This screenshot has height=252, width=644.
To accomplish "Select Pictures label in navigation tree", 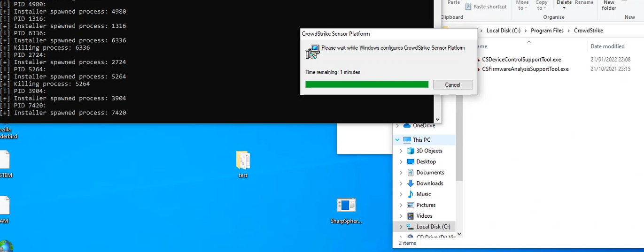I will click(426, 205).
